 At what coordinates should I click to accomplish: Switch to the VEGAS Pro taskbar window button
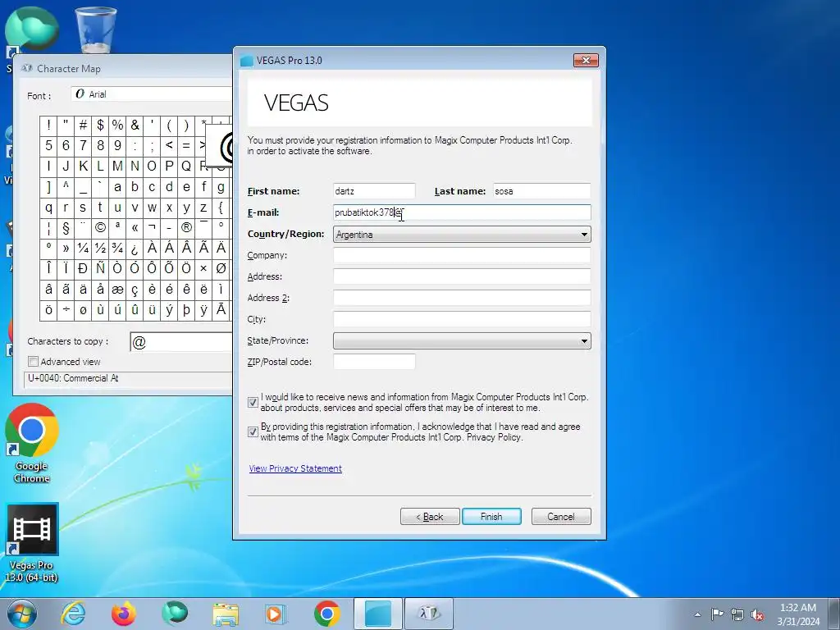tap(377, 614)
